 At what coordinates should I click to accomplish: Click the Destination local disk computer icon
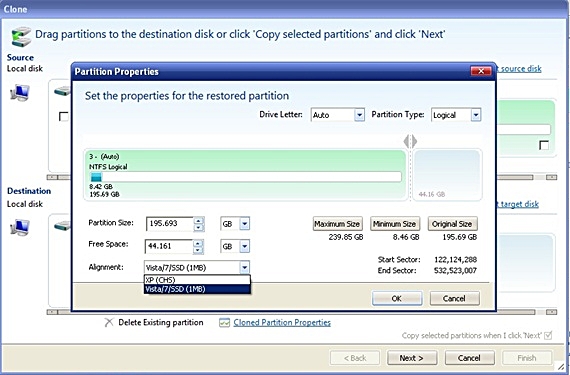pyautogui.click(x=20, y=228)
